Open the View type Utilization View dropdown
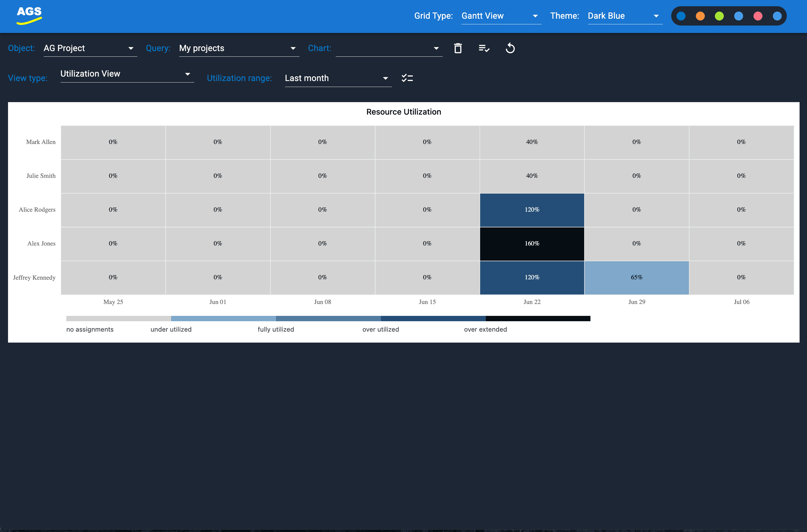Screen dimensions: 807x532 127,74
